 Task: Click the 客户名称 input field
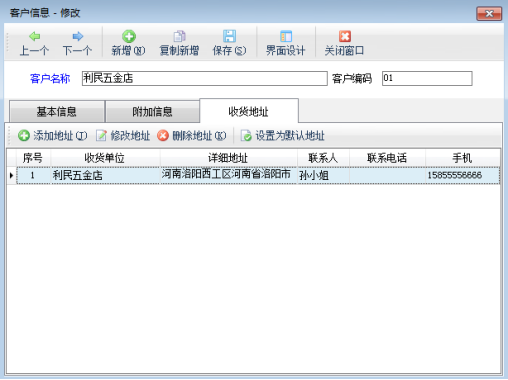click(x=205, y=78)
